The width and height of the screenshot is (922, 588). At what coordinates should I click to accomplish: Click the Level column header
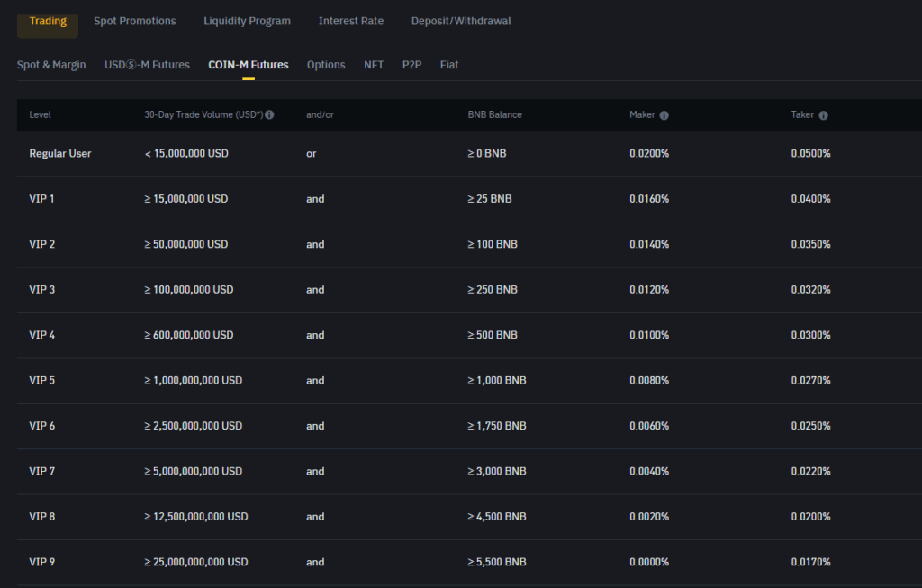click(40, 114)
